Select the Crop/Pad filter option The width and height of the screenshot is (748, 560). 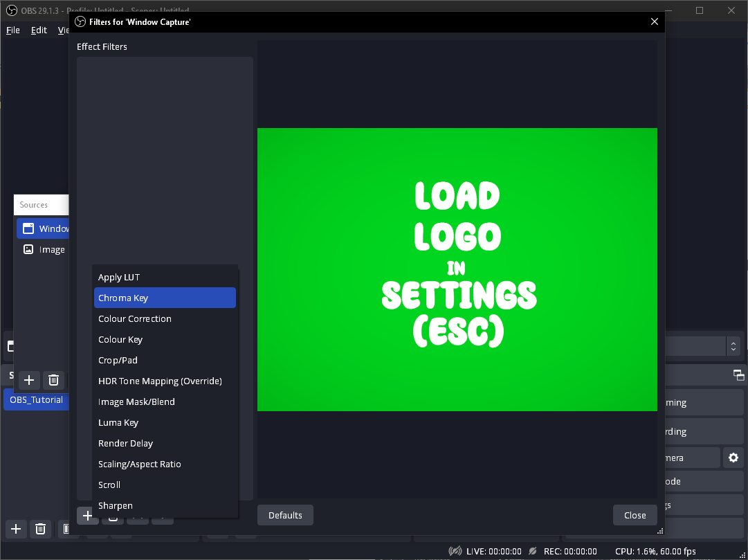click(x=118, y=360)
